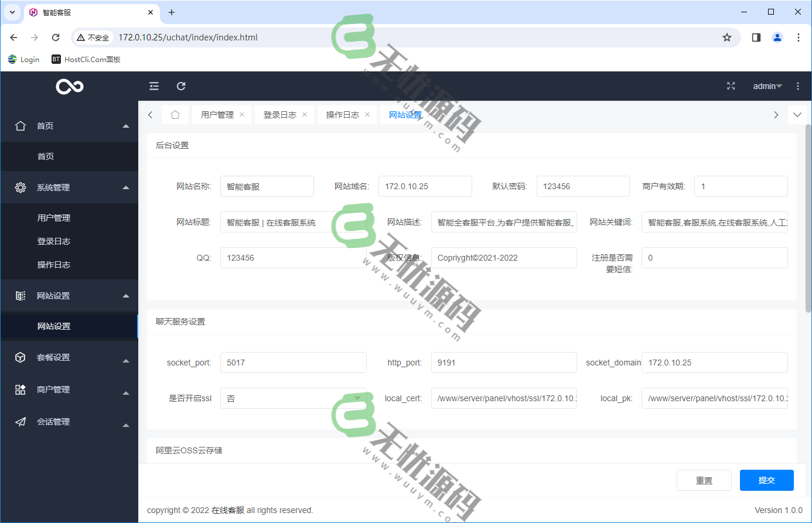Viewport: 812px width, 523px height.
Task: Select the 系统管理 gear icon
Action: point(21,187)
